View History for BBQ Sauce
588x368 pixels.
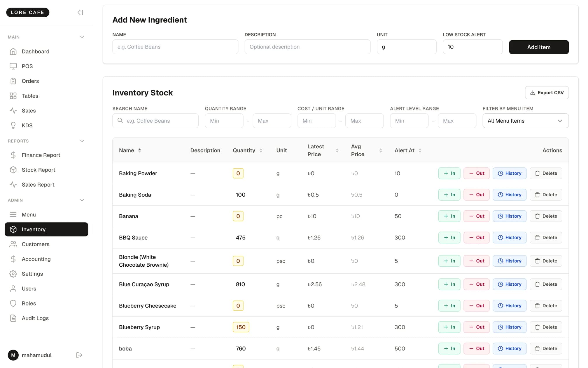pos(509,237)
